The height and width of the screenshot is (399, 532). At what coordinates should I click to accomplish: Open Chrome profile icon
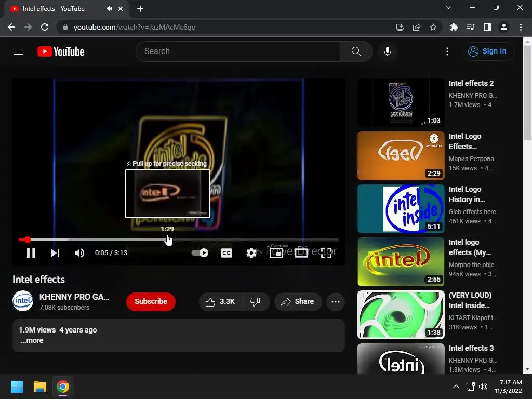504,27
